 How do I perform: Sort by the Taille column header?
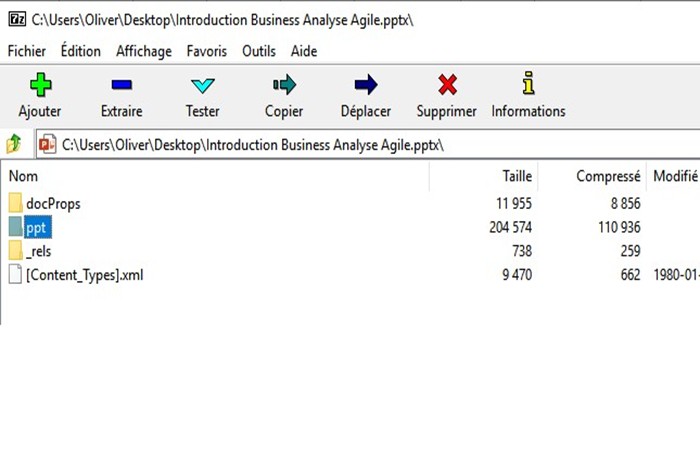[x=483, y=176]
